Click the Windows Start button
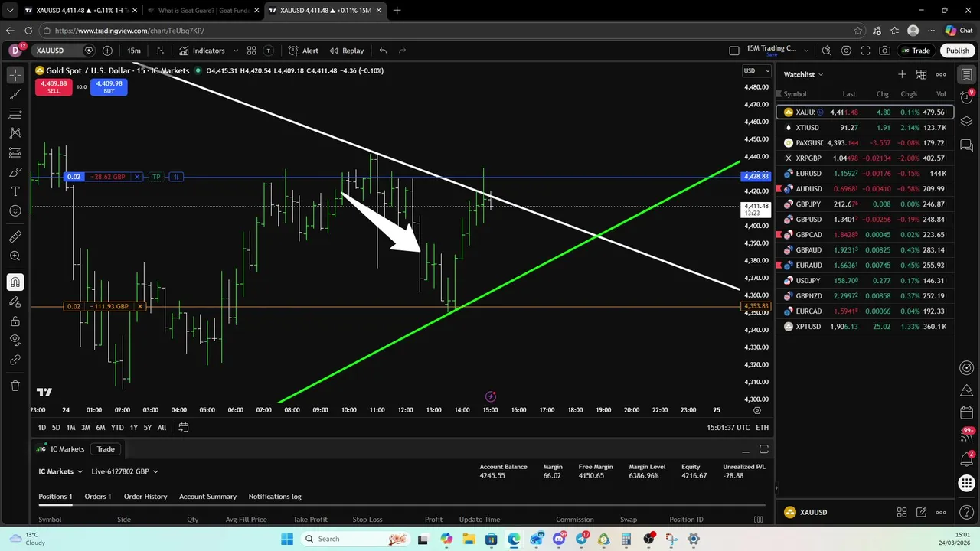 [x=286, y=539]
